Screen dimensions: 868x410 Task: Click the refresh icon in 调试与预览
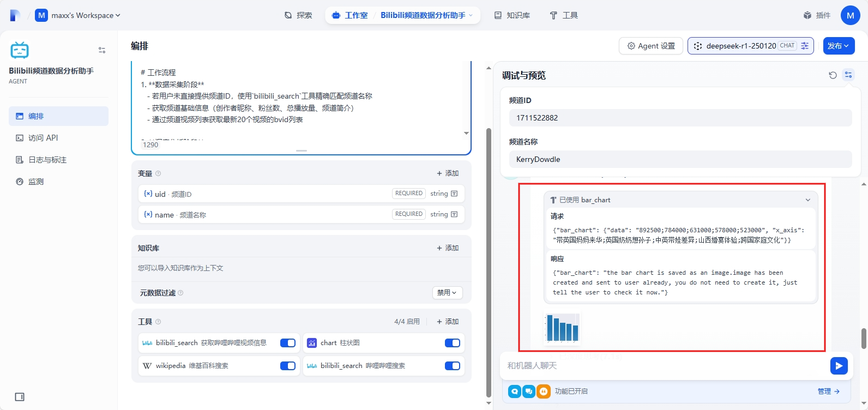pos(833,75)
